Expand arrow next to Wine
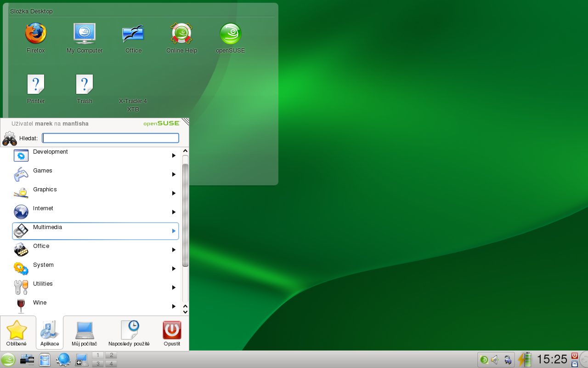The image size is (588, 368). coord(174,306)
